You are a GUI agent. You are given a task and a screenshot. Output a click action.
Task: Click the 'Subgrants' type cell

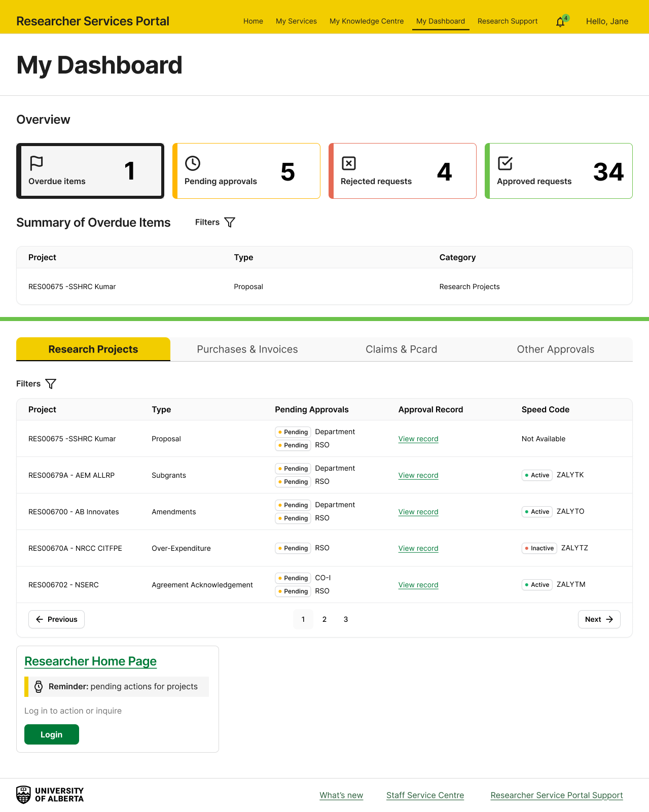click(169, 475)
